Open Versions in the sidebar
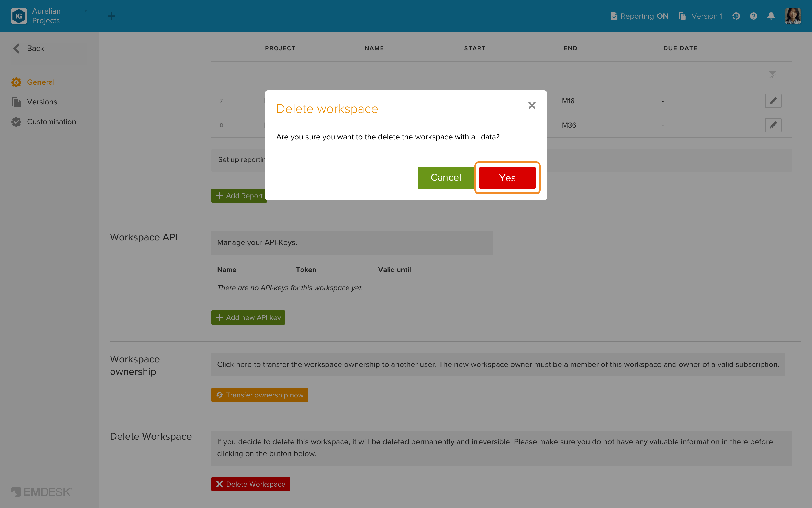 point(34,102)
